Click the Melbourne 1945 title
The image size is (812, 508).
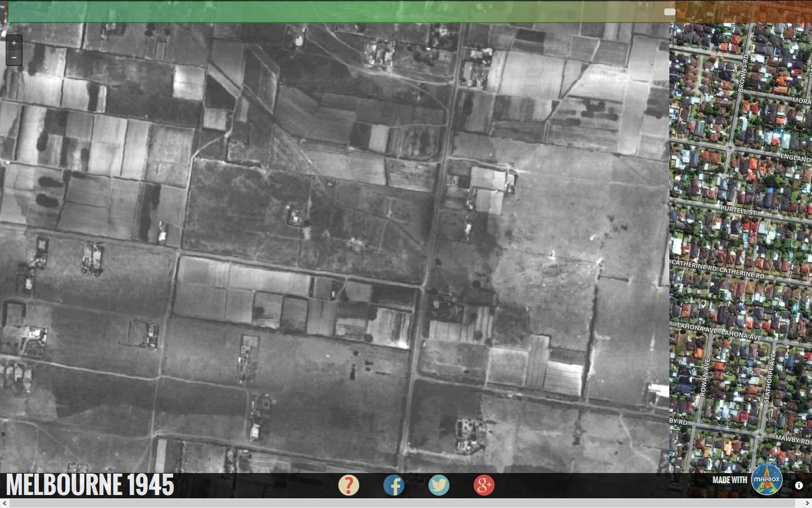[x=90, y=485]
